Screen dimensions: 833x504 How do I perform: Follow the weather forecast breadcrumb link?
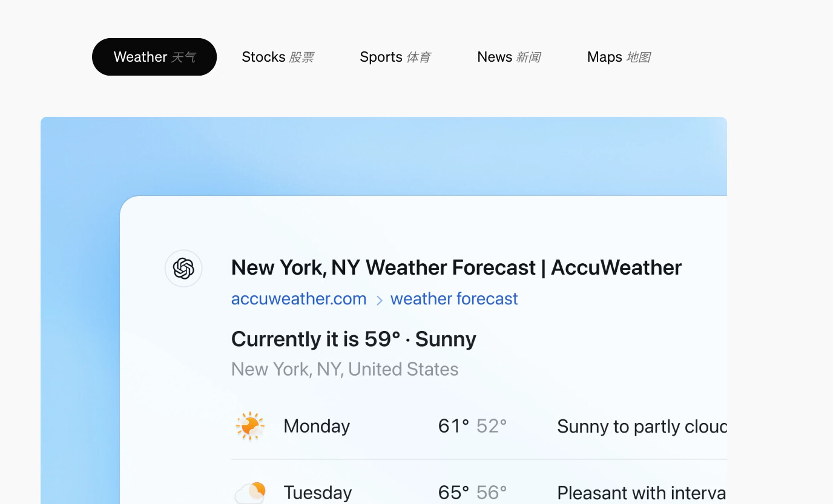coord(454,299)
